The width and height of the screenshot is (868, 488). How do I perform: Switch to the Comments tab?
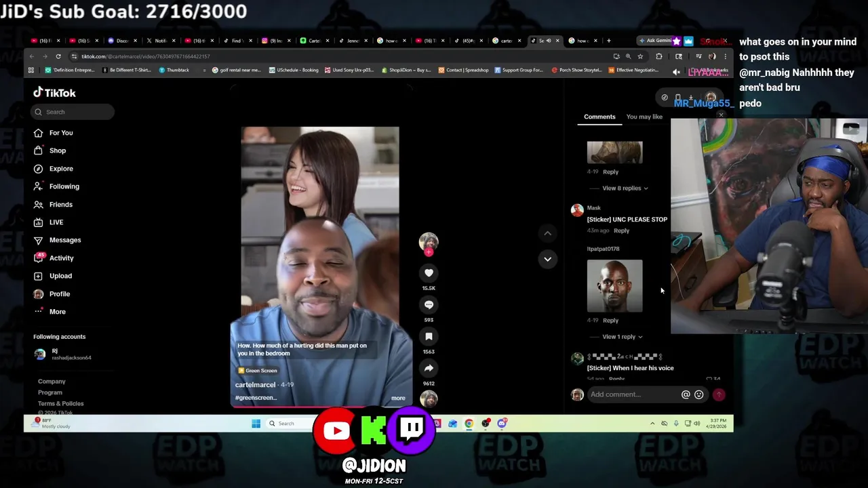[x=599, y=117]
